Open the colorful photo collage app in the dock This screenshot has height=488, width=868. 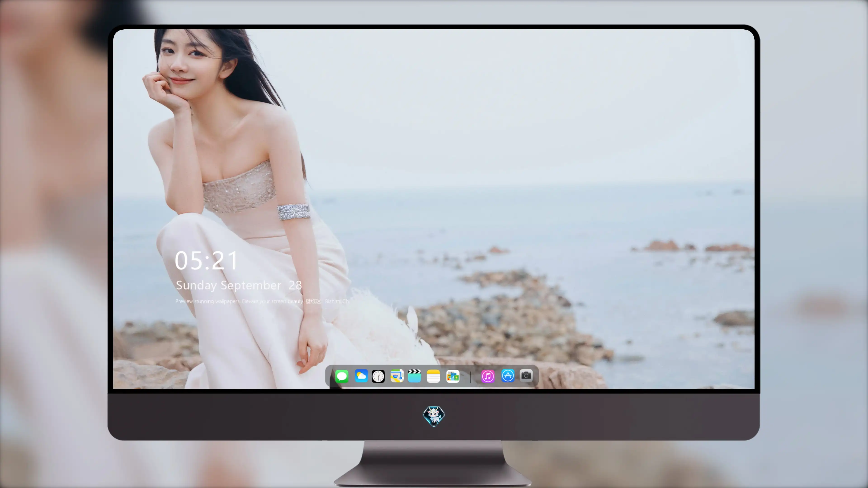pyautogui.click(x=453, y=376)
